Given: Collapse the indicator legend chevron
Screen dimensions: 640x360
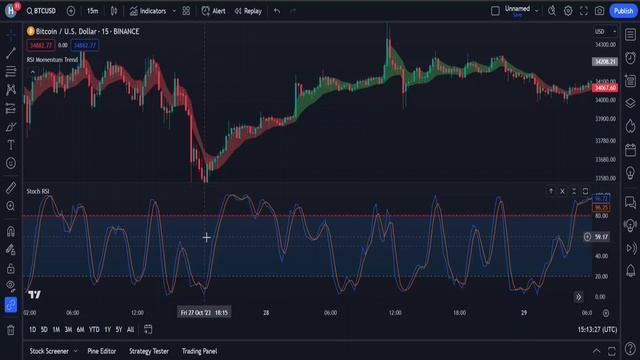Looking at the screenshot, I should (33, 72).
